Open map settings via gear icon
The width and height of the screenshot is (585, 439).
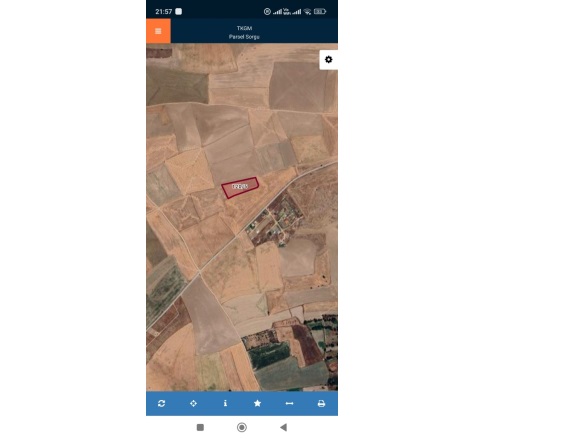click(329, 60)
